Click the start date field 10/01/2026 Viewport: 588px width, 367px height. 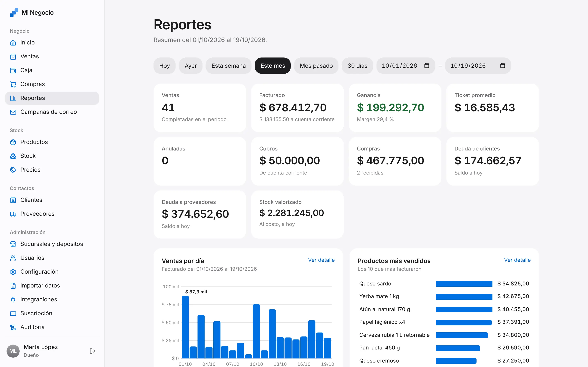(405, 65)
